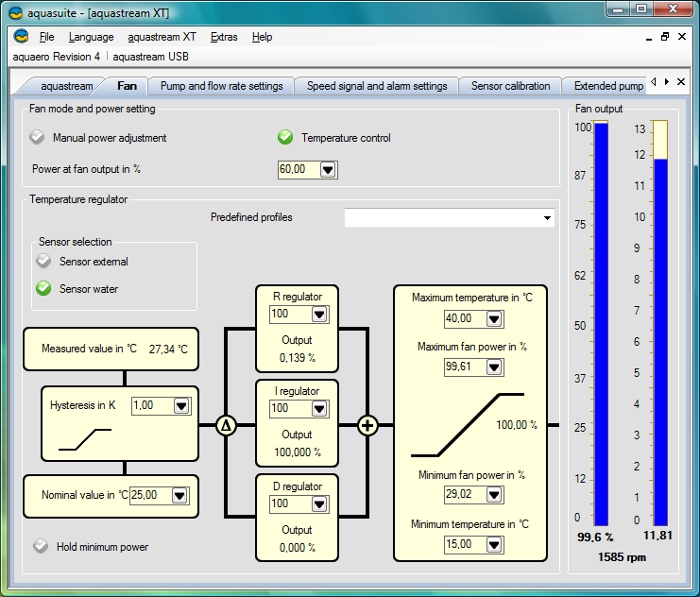The height and width of the screenshot is (597, 700).
Task: Click the 99,6 % fan output reading
Action: (595, 537)
